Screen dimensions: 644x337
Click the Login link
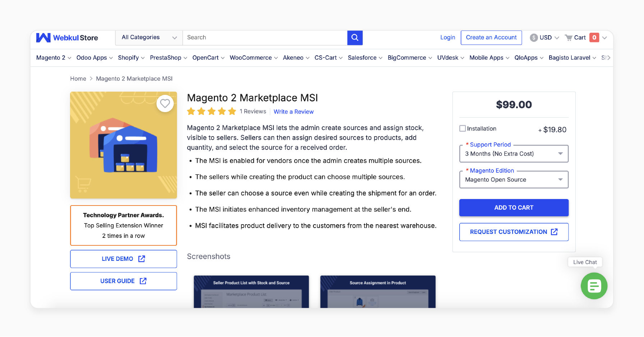click(448, 37)
